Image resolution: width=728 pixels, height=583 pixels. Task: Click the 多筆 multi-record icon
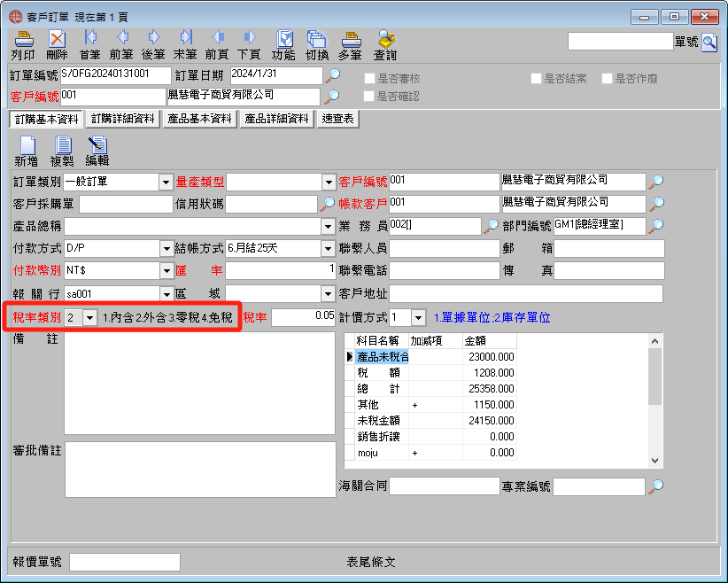pyautogui.click(x=350, y=45)
